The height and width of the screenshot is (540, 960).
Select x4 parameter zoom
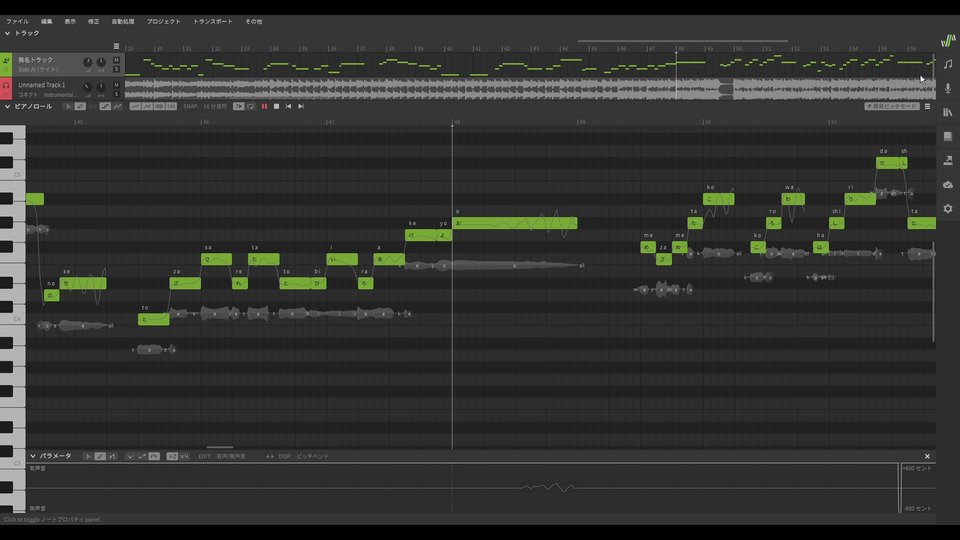[184, 456]
